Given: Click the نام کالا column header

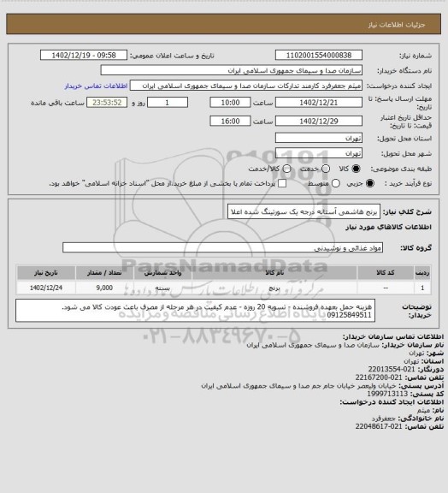Looking at the screenshot, I should coord(274,272).
